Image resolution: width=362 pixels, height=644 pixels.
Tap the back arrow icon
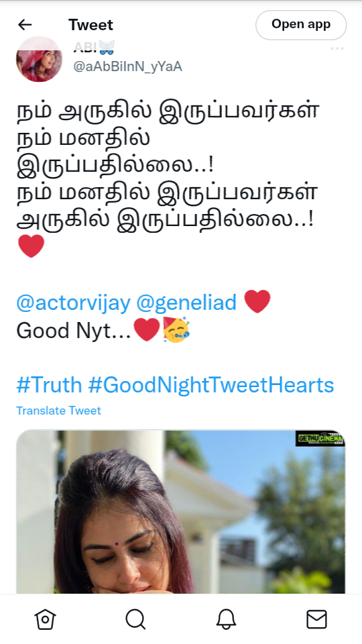[25, 25]
